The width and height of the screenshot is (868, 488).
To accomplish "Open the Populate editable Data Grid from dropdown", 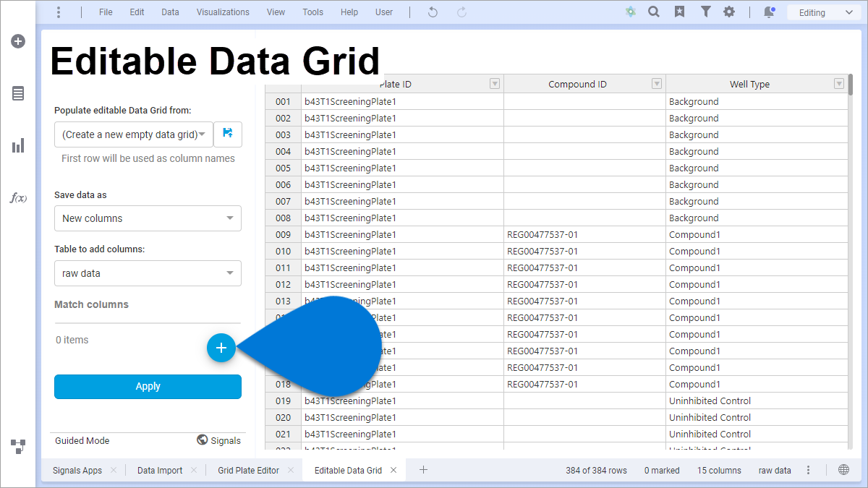I will coord(134,134).
